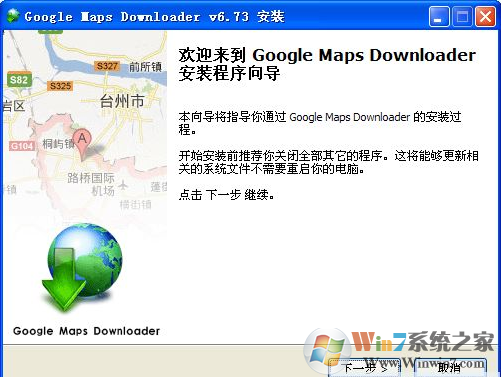
Task: Close the installer window
Action: [485, 17]
